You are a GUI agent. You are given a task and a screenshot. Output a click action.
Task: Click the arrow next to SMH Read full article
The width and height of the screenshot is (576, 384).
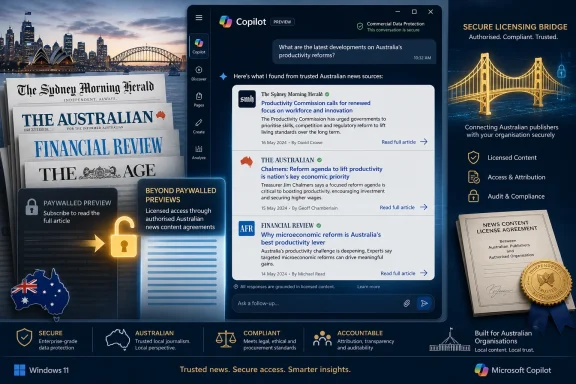pos(424,141)
